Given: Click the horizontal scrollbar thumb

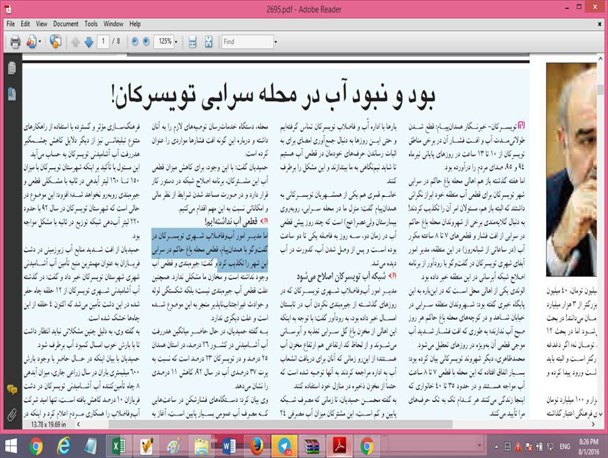Looking at the screenshot, I should pyautogui.click(x=280, y=424).
